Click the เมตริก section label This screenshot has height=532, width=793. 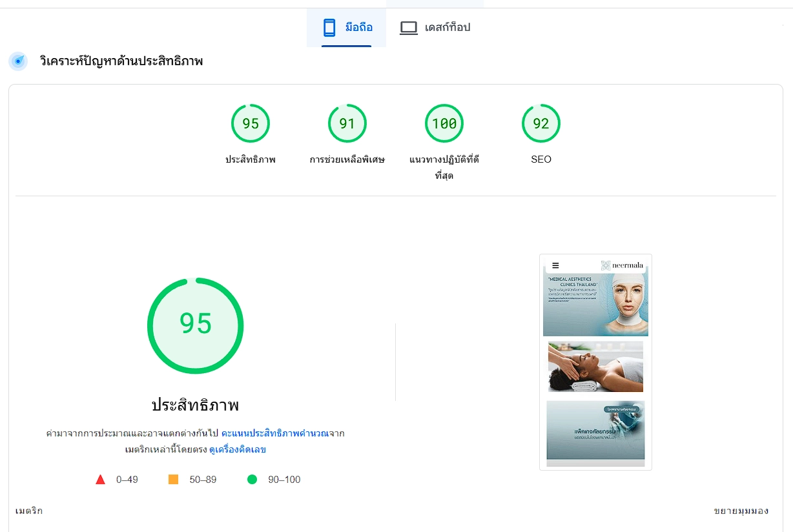(29, 511)
